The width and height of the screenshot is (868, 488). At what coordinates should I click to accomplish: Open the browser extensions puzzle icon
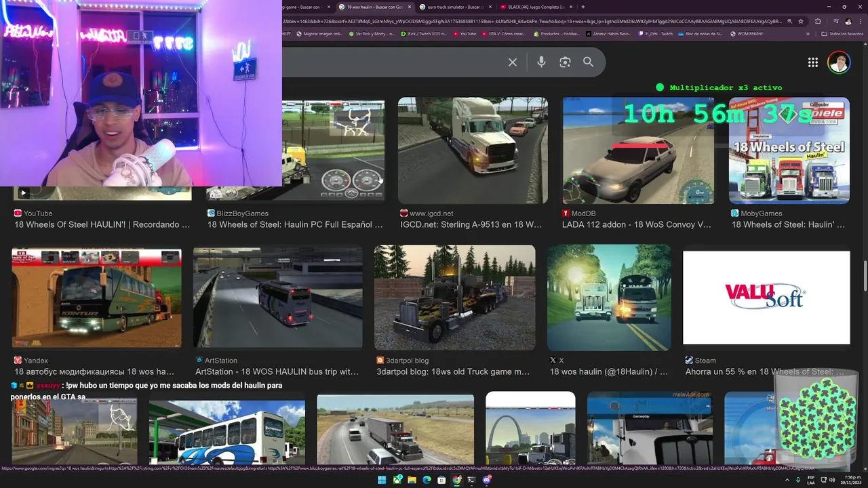818,21
